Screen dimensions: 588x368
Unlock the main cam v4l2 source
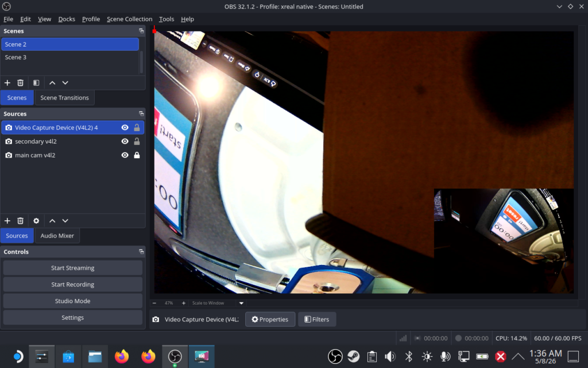(x=137, y=155)
